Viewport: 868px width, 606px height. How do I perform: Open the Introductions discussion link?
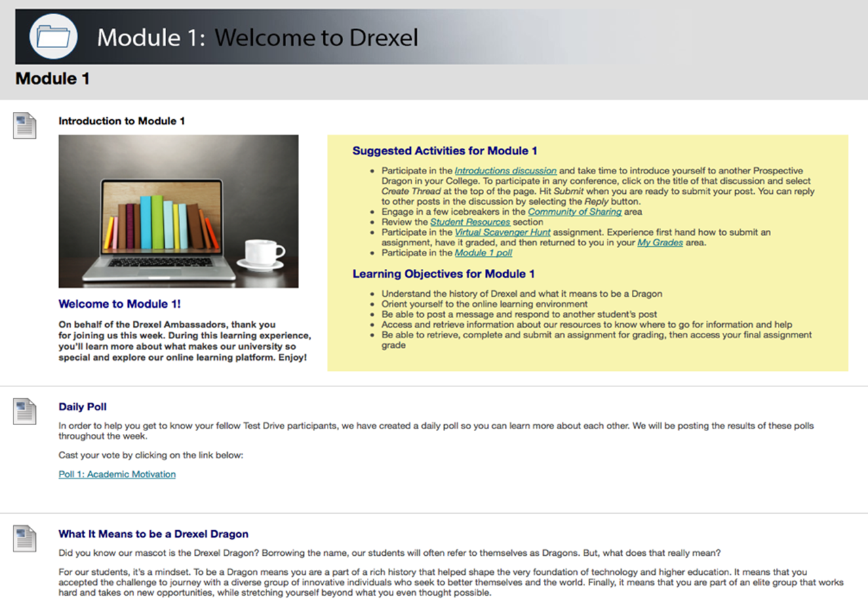[505, 170]
